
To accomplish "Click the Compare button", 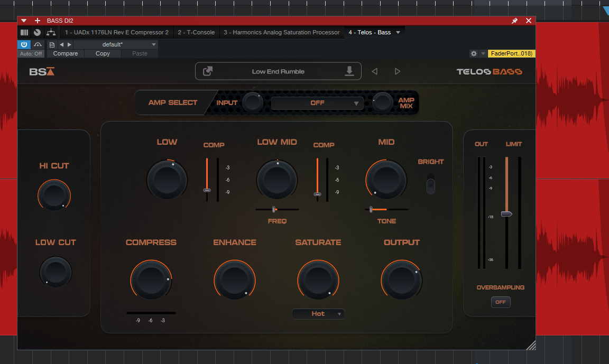I will point(65,53).
